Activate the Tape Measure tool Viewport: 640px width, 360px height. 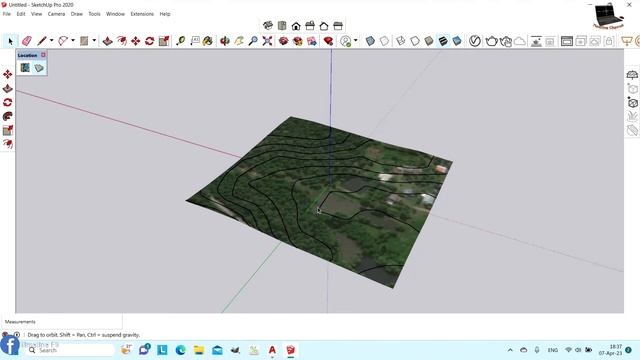180,41
